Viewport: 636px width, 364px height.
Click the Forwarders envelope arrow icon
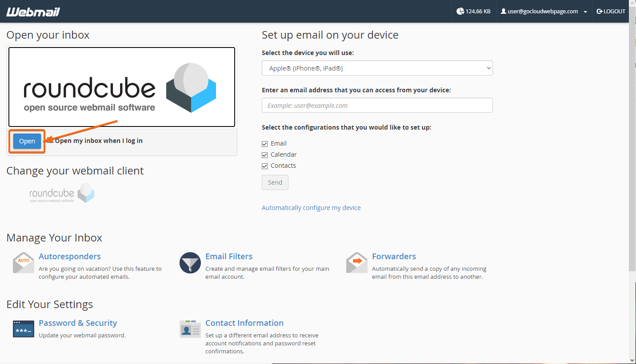[x=357, y=262]
